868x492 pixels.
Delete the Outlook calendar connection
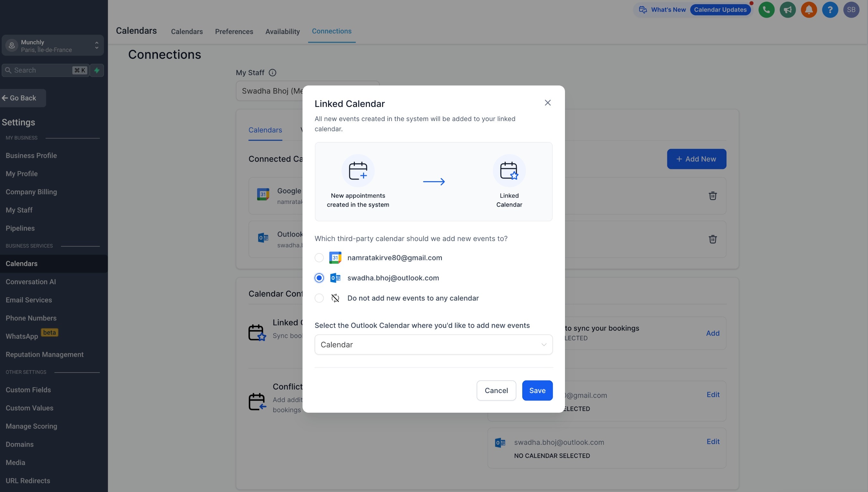coord(713,239)
